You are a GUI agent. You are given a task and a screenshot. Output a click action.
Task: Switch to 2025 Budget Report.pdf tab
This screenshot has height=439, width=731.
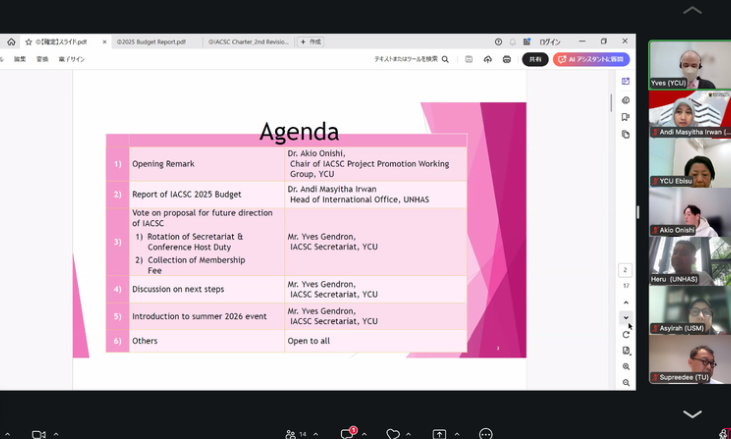(x=151, y=42)
